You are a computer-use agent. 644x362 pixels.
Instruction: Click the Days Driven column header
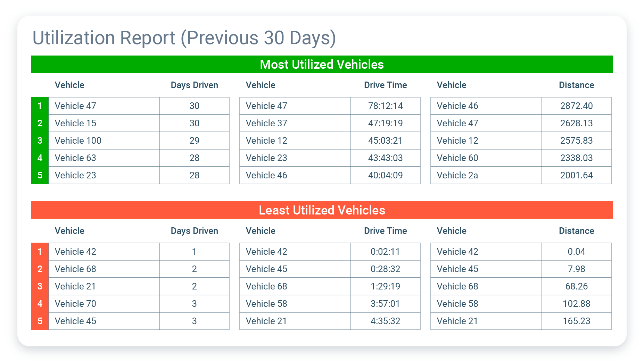[194, 85]
